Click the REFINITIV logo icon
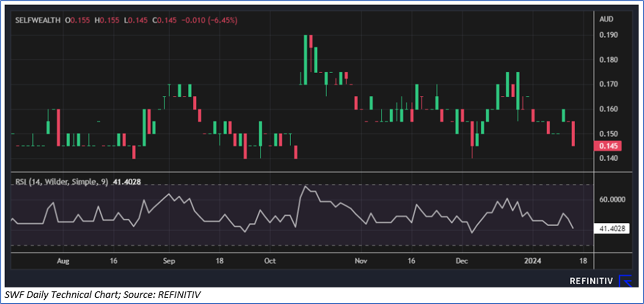644x304 pixels. tap(625, 281)
